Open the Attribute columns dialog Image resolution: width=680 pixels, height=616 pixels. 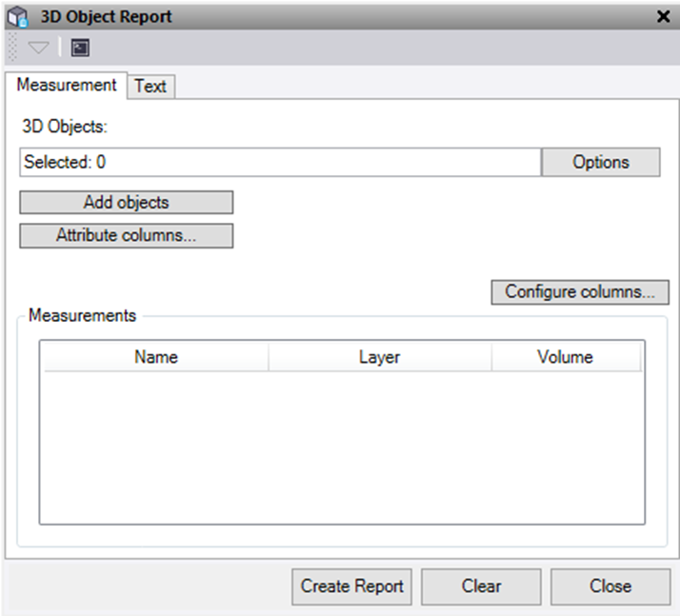click(x=126, y=236)
